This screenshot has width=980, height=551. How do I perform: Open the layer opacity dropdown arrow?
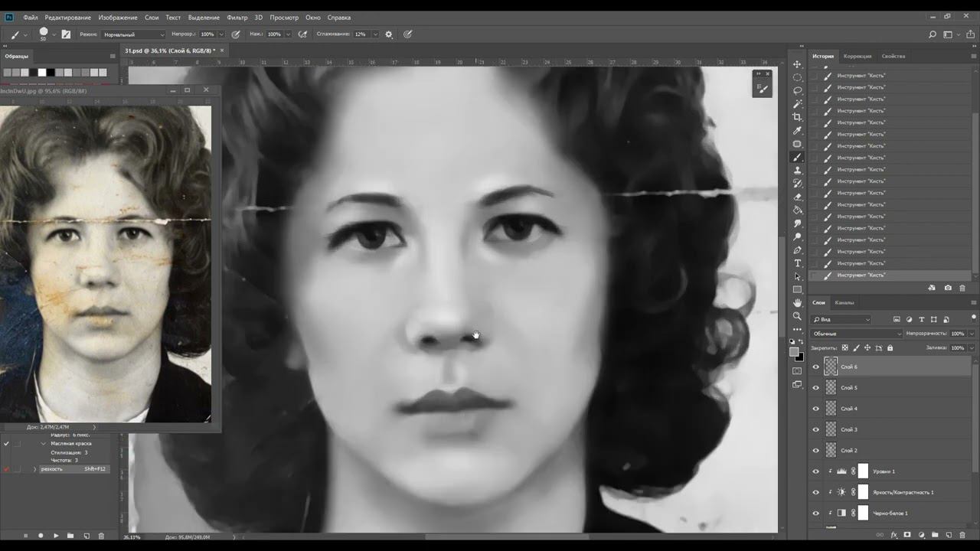[972, 334]
